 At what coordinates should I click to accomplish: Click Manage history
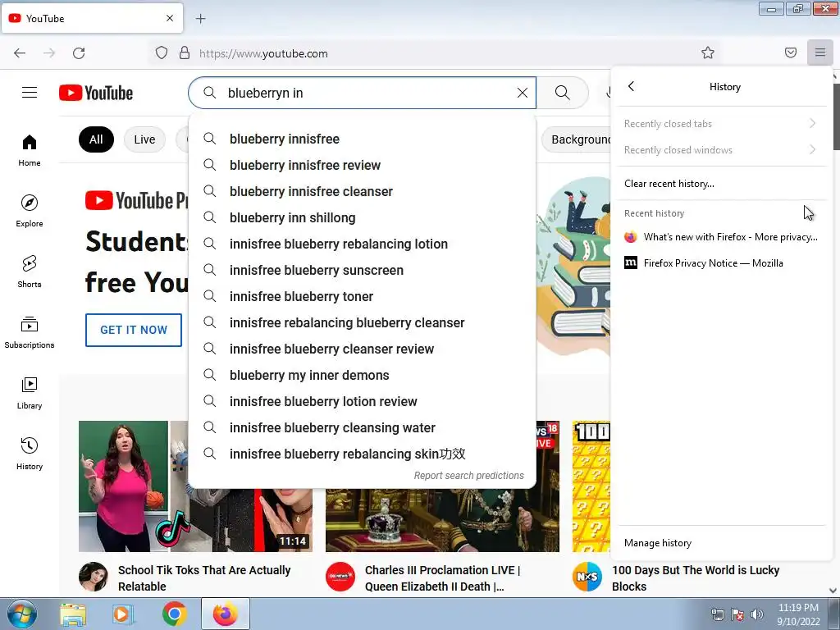[x=720, y=543]
